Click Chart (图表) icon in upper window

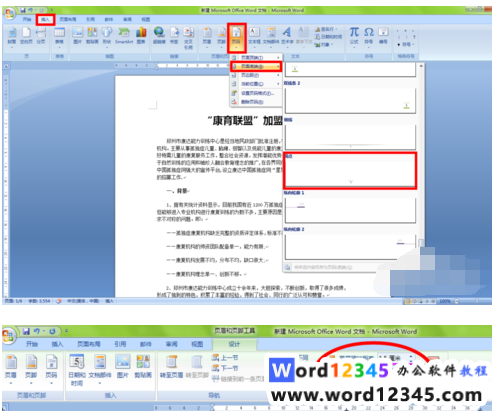(141, 36)
